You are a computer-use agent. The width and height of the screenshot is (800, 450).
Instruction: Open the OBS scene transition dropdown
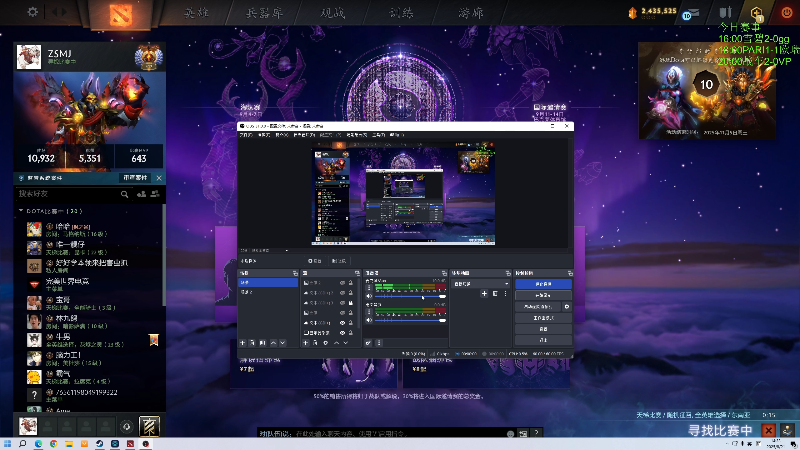481,284
